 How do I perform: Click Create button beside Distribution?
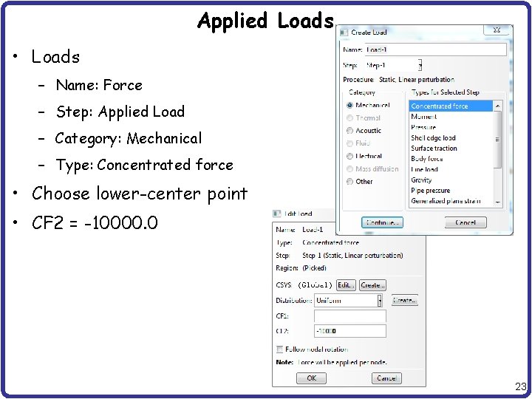tap(405, 300)
